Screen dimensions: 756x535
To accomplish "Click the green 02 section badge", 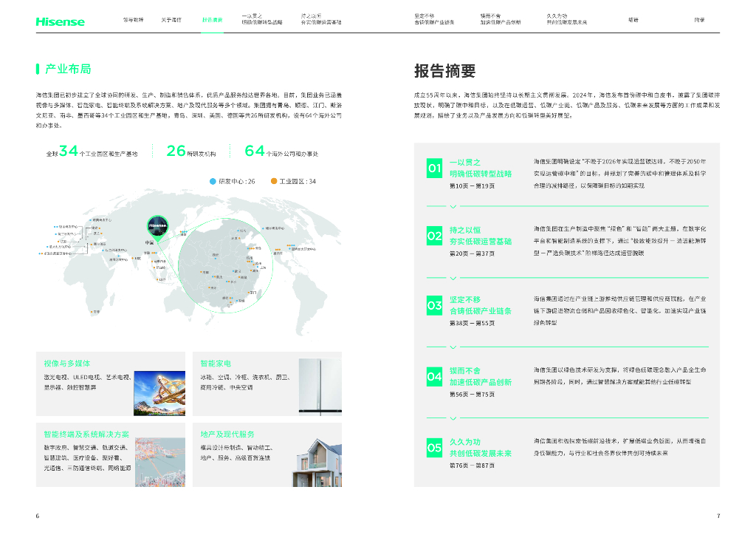I will (435, 236).
